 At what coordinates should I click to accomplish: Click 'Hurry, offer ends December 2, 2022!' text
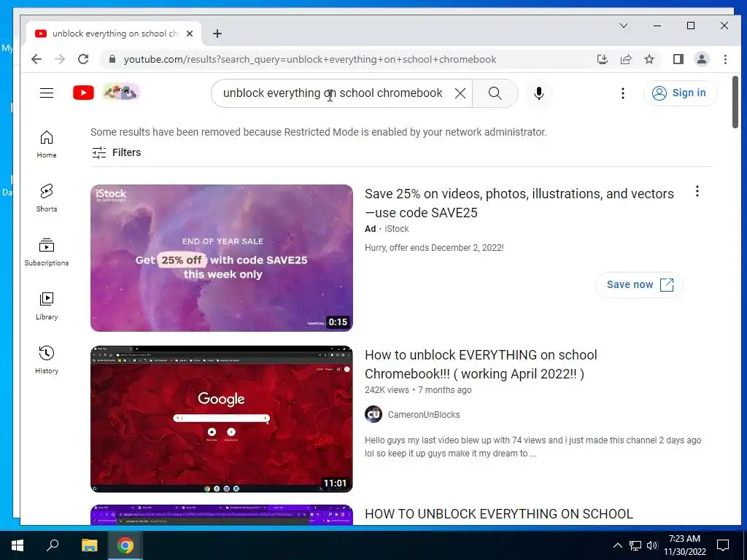(x=434, y=248)
